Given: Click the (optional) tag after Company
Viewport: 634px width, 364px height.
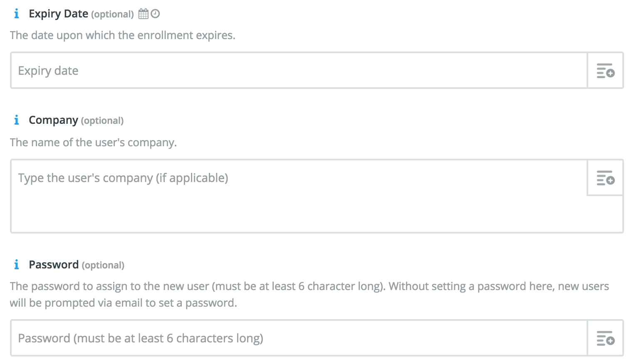Looking at the screenshot, I should (x=102, y=121).
